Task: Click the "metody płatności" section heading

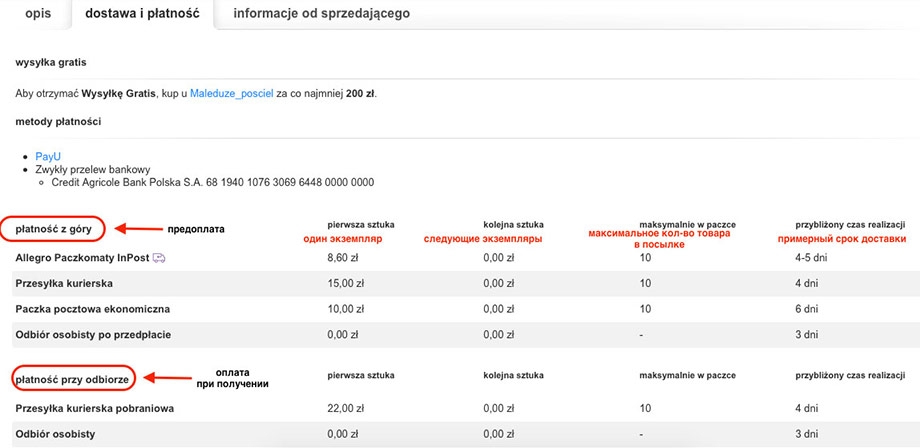Action: [x=58, y=122]
